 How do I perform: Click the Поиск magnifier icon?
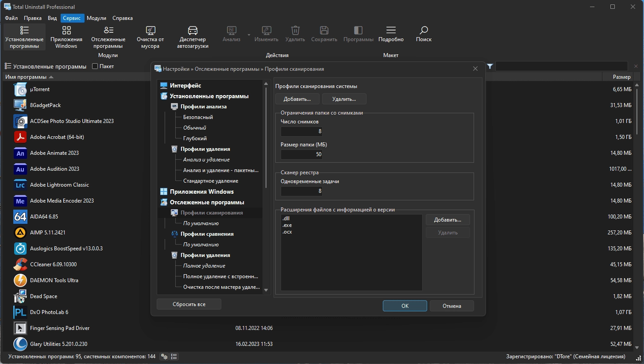coord(424,30)
